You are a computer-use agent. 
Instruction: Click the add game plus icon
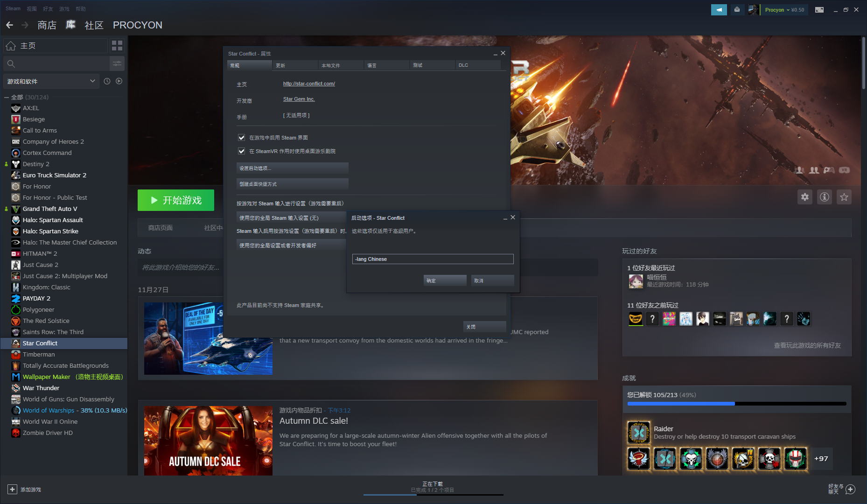pos(13,490)
